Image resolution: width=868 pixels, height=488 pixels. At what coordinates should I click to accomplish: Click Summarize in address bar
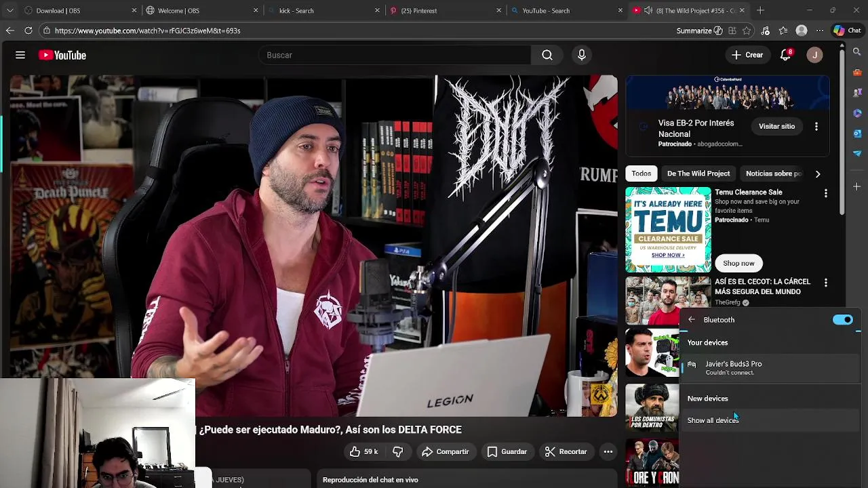click(x=699, y=30)
